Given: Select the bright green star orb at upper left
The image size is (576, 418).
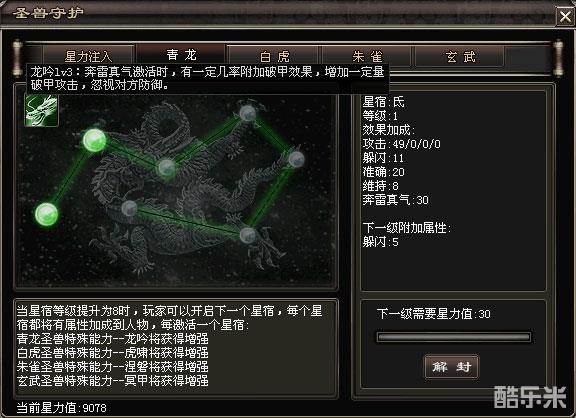Looking at the screenshot, I should pos(94,140).
